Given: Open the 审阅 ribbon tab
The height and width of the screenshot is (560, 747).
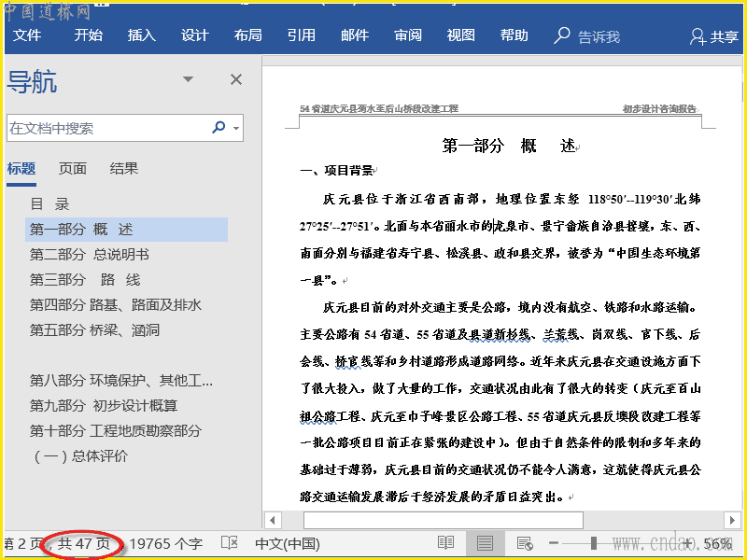Looking at the screenshot, I should (408, 35).
